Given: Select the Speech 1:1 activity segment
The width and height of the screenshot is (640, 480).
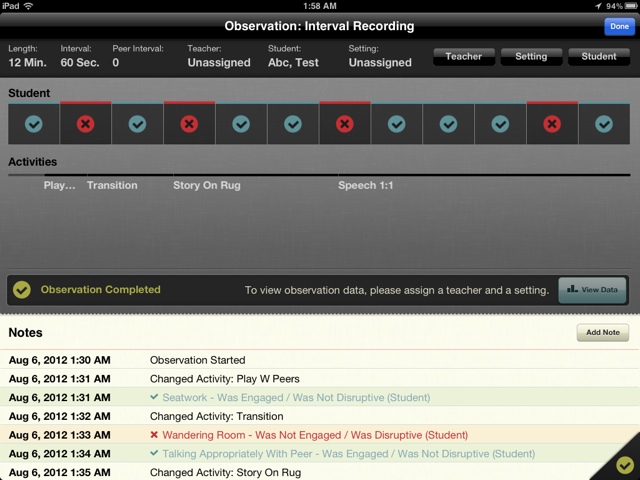Looking at the screenshot, I should pyautogui.click(x=366, y=185).
